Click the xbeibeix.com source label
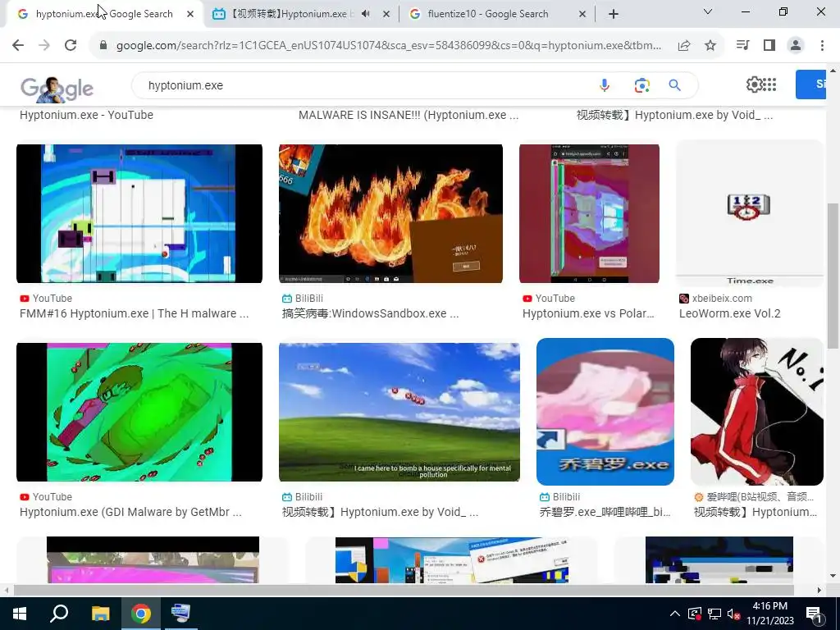Viewport: 840px width, 630px height. pyautogui.click(x=722, y=299)
